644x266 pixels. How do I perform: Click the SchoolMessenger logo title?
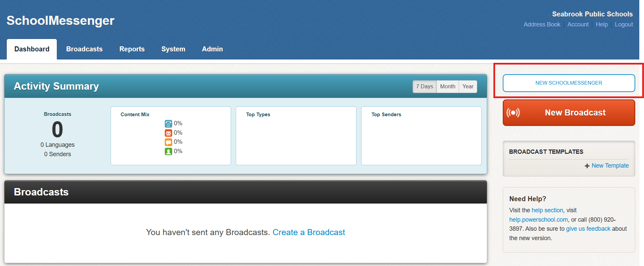(61, 21)
